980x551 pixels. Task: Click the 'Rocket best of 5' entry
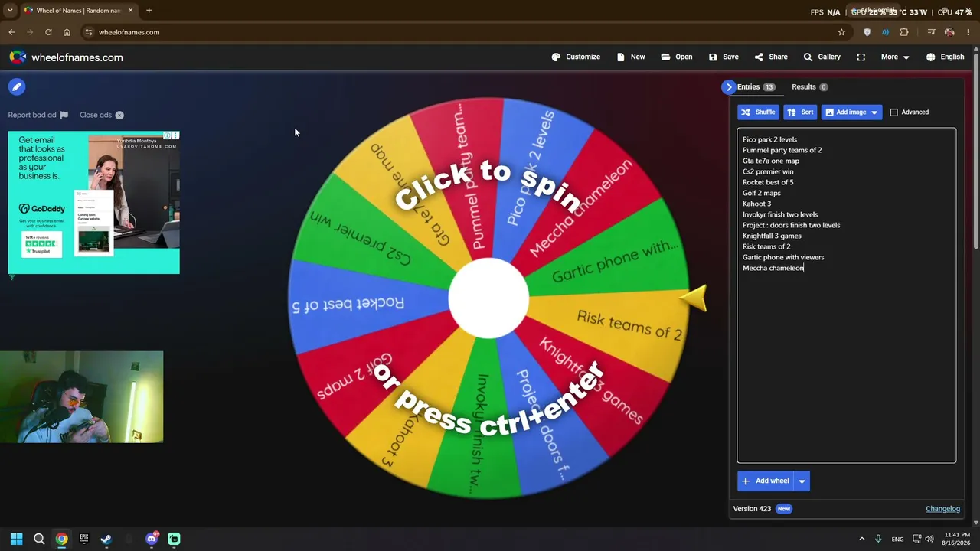point(768,182)
